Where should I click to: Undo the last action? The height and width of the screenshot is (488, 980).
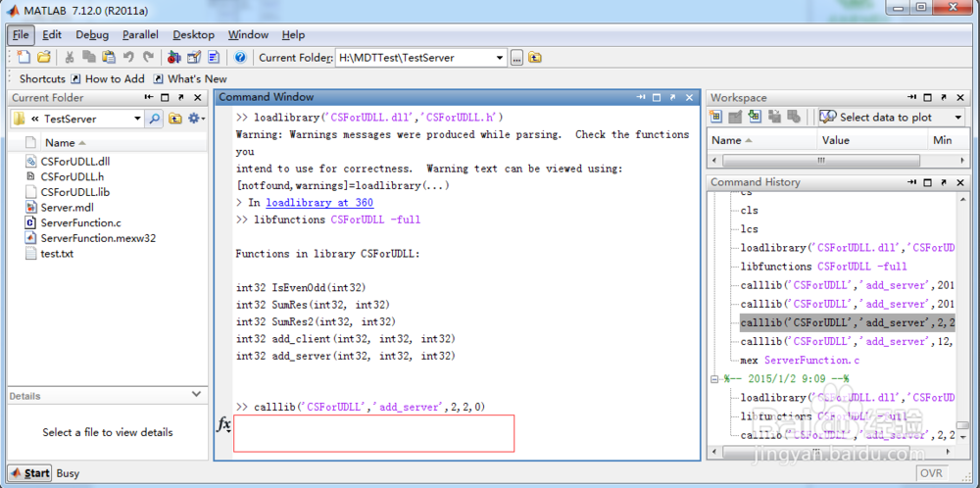[x=128, y=58]
